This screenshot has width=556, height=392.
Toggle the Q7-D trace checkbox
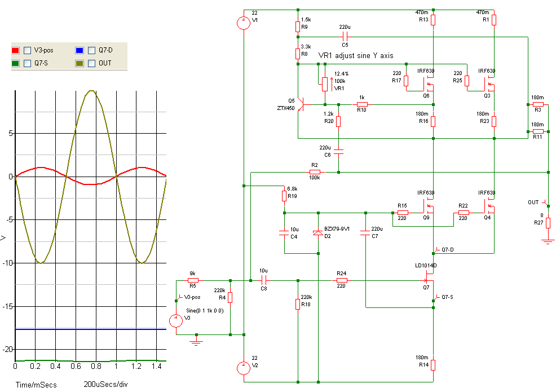91,50
